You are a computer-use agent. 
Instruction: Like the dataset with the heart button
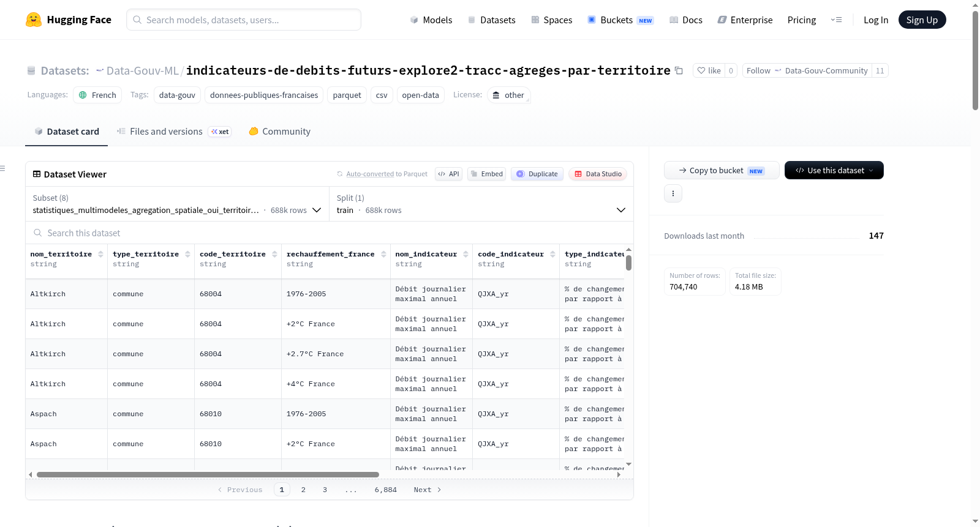point(709,70)
